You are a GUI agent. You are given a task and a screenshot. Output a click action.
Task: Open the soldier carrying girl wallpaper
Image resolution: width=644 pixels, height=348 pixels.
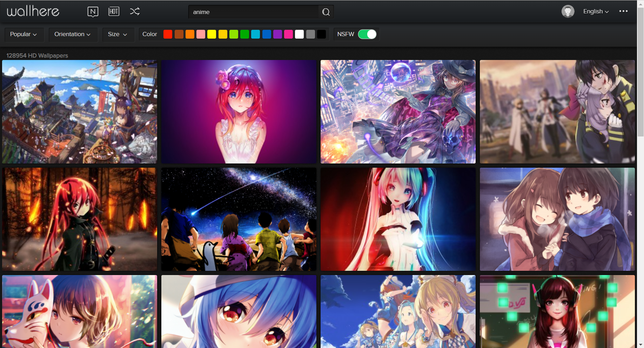click(557, 112)
